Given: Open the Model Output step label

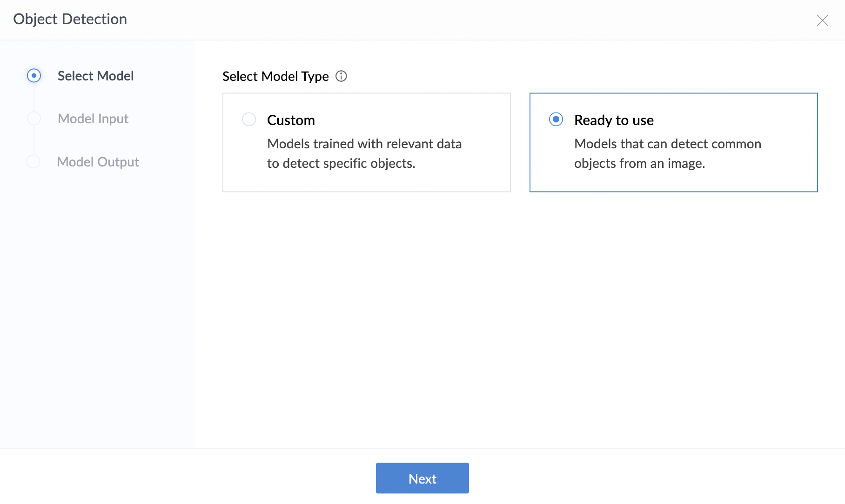Looking at the screenshot, I should [x=98, y=162].
